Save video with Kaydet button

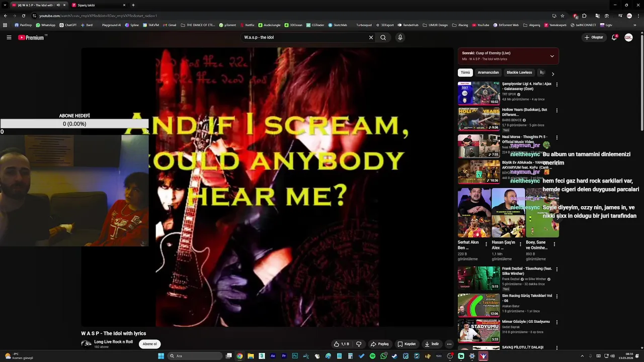(407, 344)
